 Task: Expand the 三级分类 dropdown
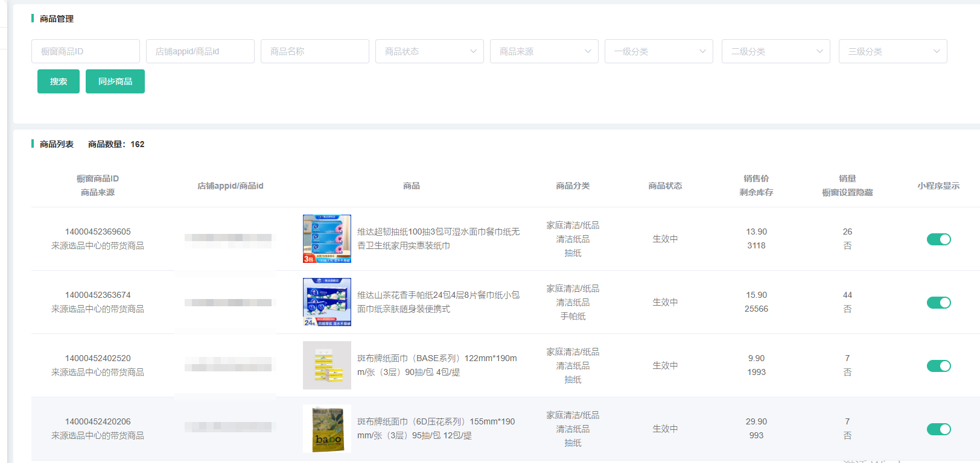(x=892, y=51)
